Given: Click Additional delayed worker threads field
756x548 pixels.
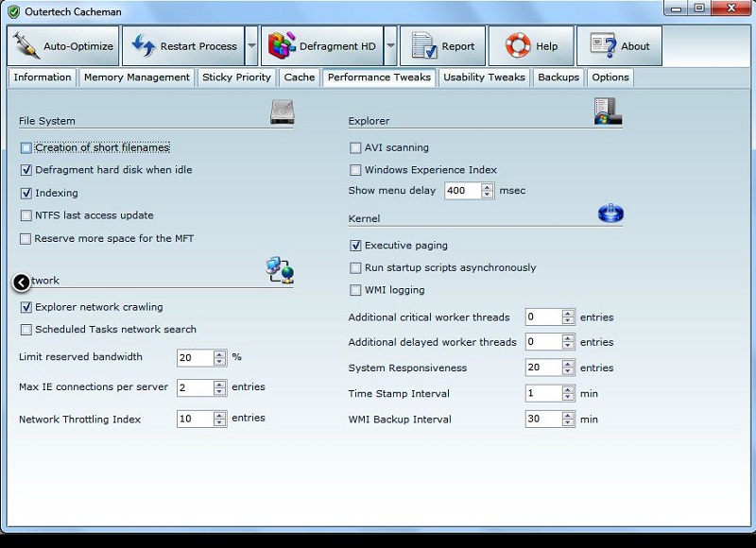Looking at the screenshot, I should coord(543,342).
